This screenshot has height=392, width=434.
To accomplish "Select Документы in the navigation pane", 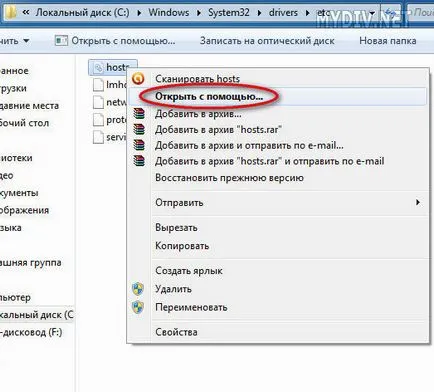I will click(x=19, y=193).
